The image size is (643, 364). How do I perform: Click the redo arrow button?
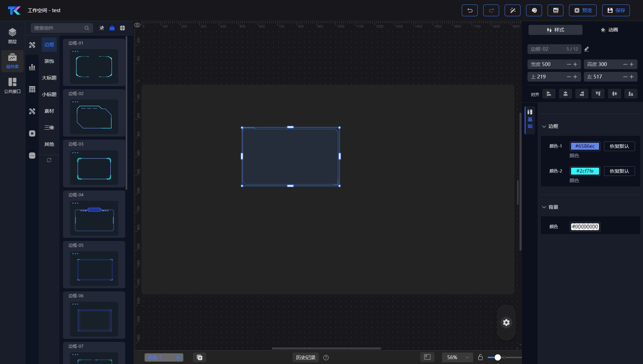click(491, 10)
